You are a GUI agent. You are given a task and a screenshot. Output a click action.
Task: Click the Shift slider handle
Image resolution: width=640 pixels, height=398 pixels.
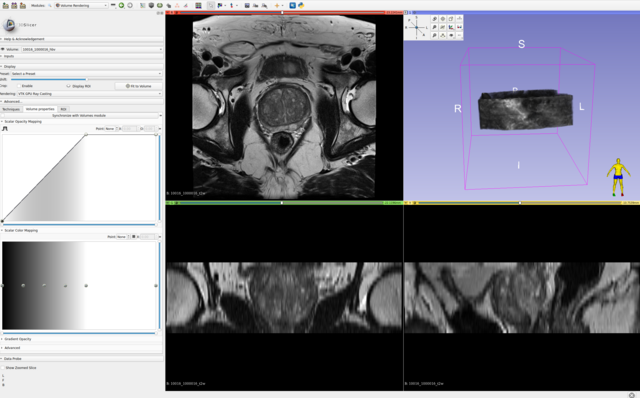pos(87,80)
